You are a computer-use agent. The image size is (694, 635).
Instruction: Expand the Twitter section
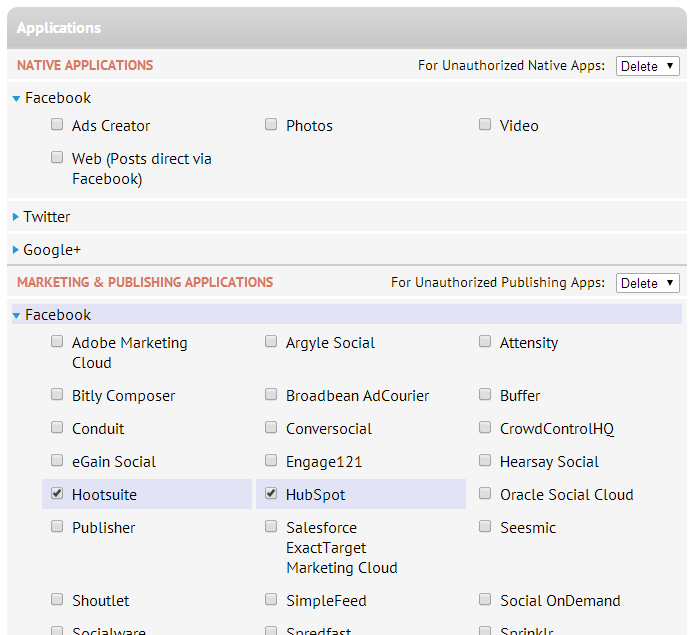tap(16, 216)
